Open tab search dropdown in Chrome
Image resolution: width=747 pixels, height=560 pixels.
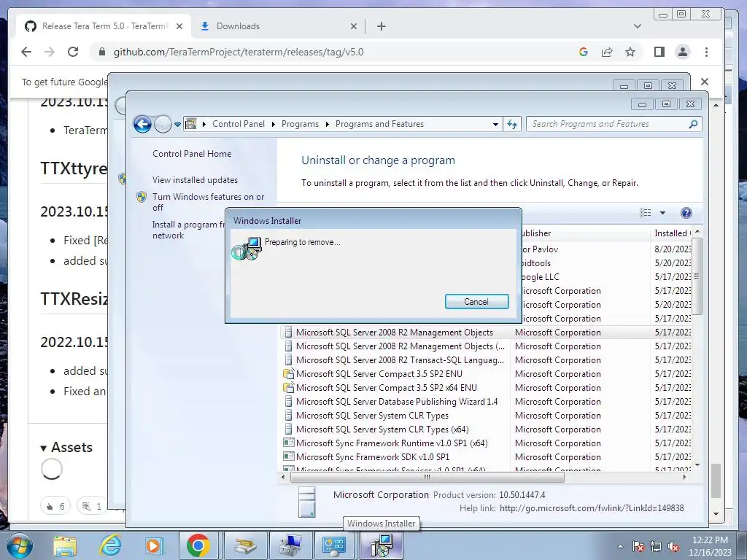click(x=638, y=26)
